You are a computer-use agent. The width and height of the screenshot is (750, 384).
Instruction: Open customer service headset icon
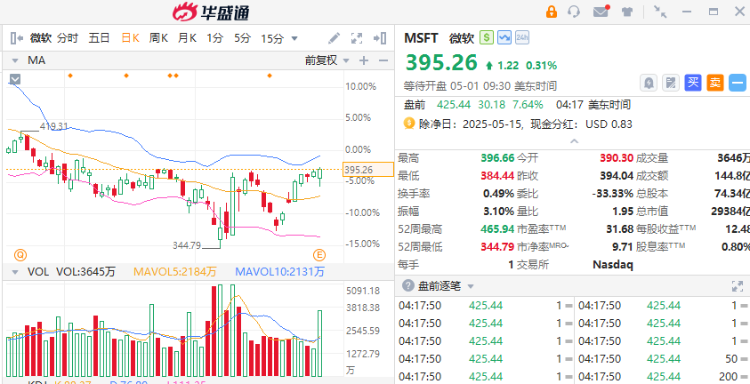click(574, 12)
